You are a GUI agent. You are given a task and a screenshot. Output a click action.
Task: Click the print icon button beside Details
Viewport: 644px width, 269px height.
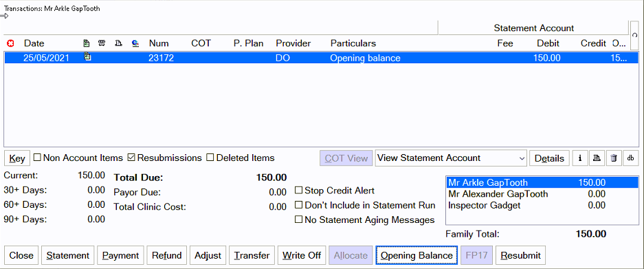(x=597, y=158)
